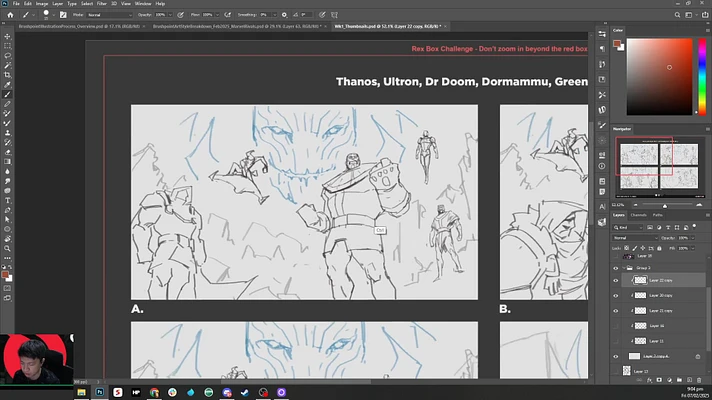This screenshot has height=400, width=712.
Task: Select the Clone Stamp tool
Action: click(x=7, y=133)
